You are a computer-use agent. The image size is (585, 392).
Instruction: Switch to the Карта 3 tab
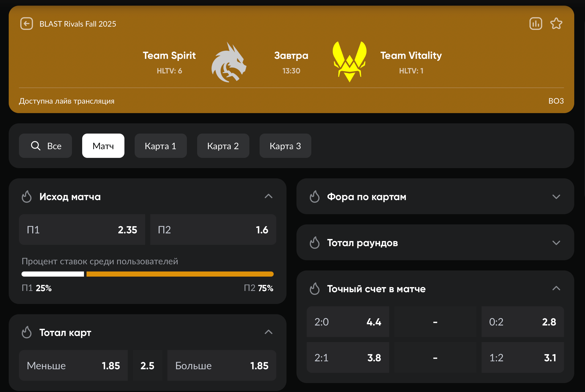(285, 146)
